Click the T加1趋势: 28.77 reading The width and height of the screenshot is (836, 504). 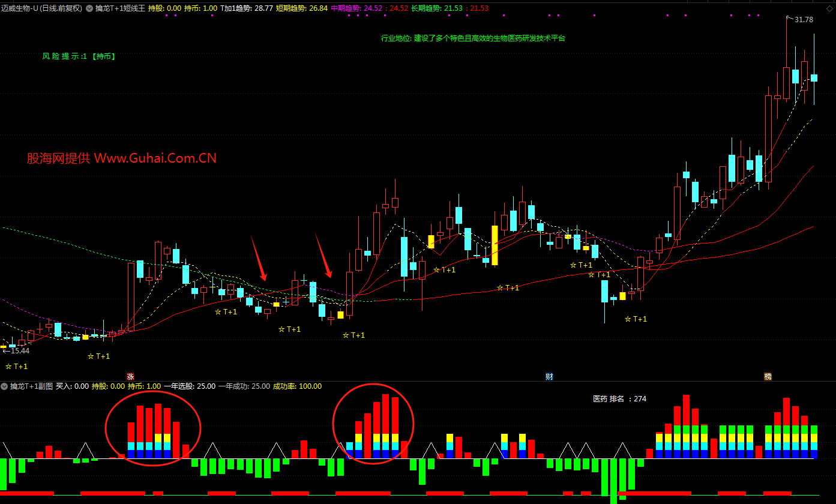pos(247,8)
